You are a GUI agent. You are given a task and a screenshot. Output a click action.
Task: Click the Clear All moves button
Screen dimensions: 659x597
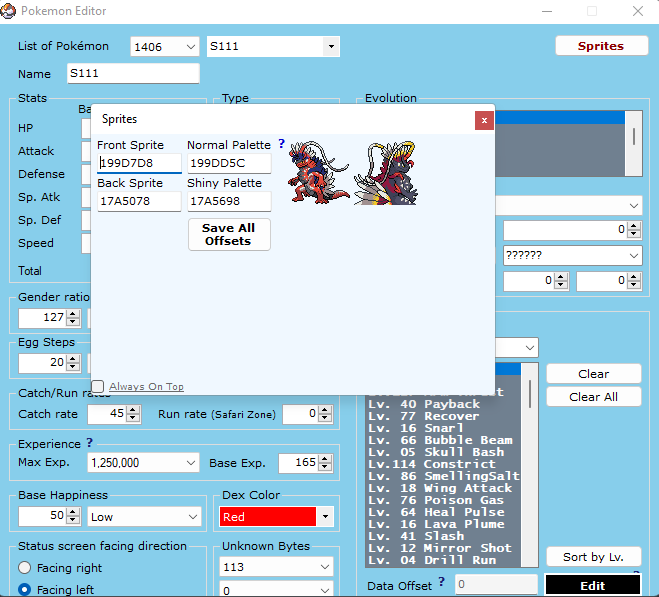[593, 397]
